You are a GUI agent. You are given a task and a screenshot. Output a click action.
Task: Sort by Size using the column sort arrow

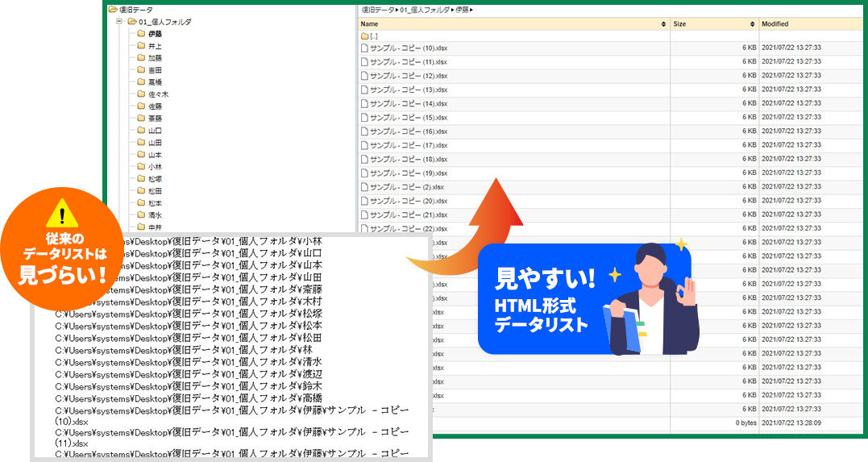pyautogui.click(x=753, y=24)
